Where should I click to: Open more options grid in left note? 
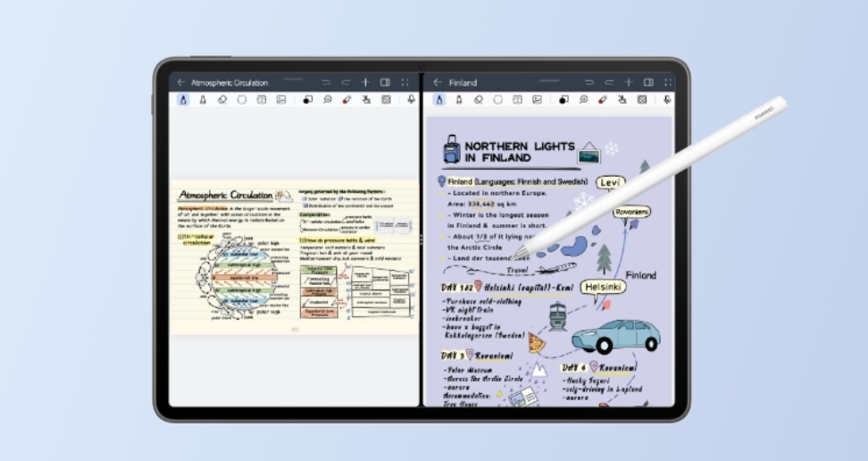405,82
